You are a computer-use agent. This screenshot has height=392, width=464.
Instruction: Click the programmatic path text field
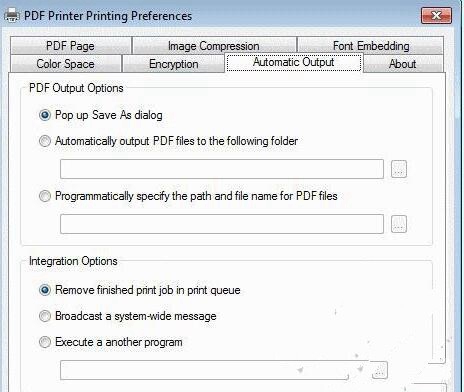pos(222,224)
